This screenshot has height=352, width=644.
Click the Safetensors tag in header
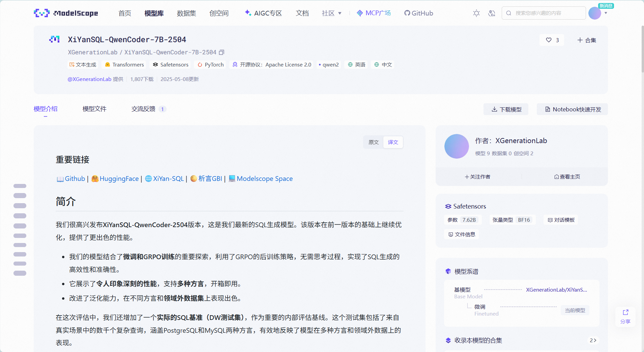[x=170, y=64]
